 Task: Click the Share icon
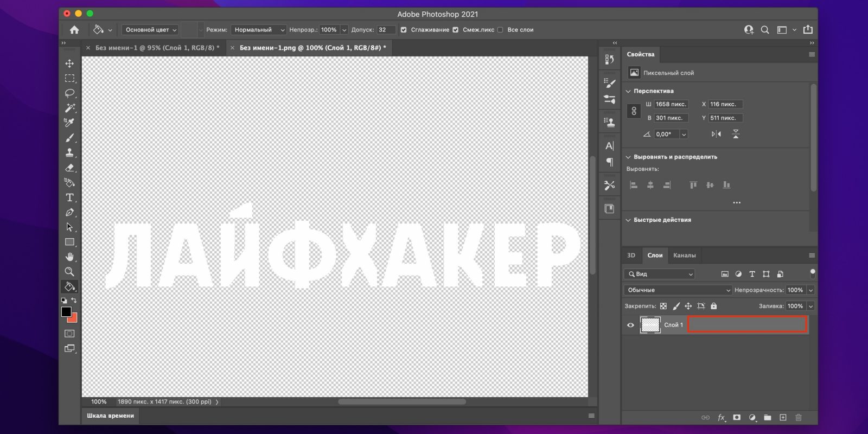(808, 30)
